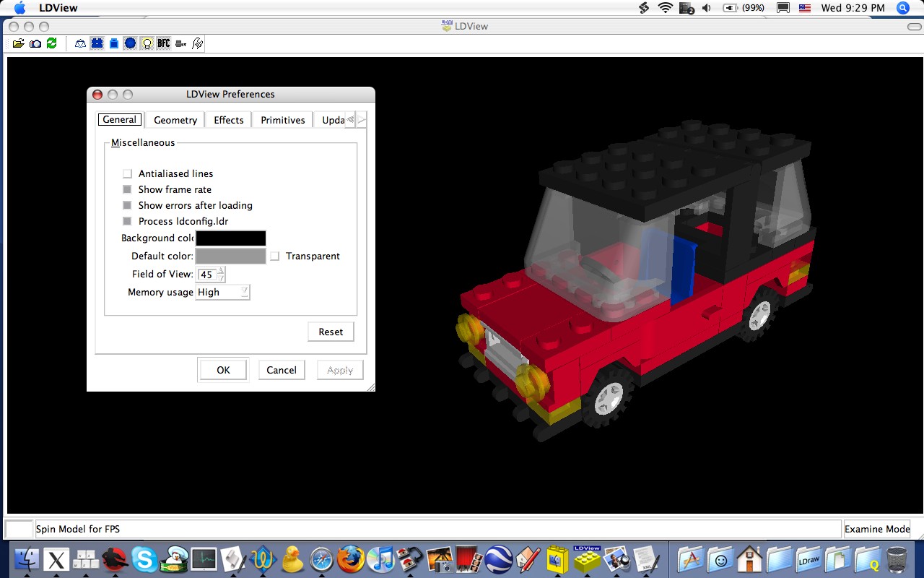Open a model file from the toolbar
This screenshot has height=578, width=924.
click(x=19, y=43)
